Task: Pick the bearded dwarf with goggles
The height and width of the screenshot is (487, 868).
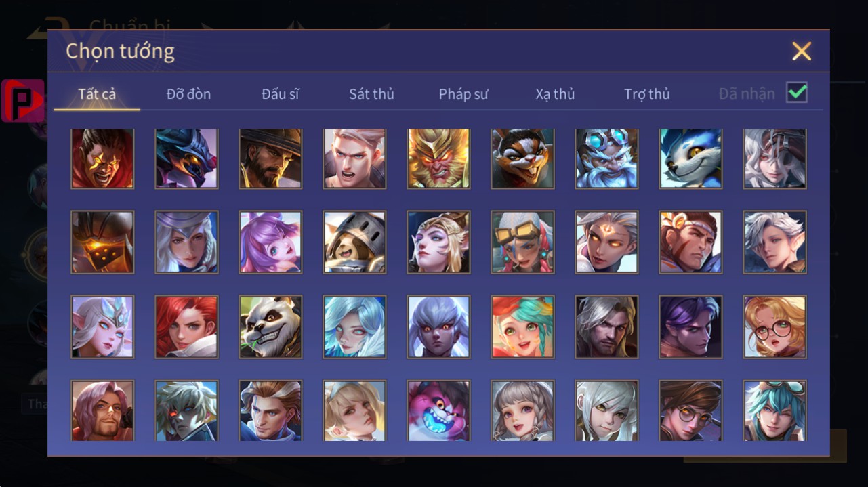Action: coord(606,158)
